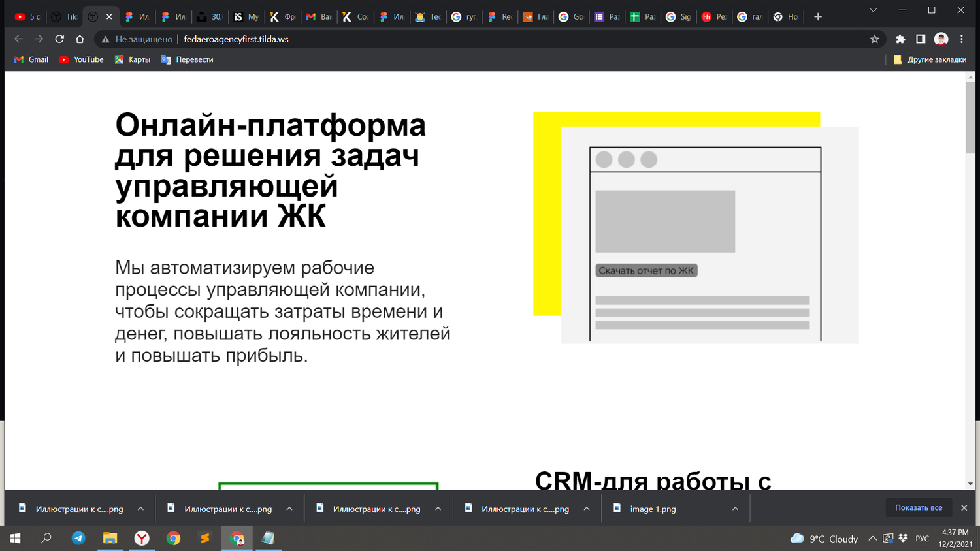The height and width of the screenshot is (551, 980).
Task: Go back to the previous page
Action: click(x=18, y=39)
